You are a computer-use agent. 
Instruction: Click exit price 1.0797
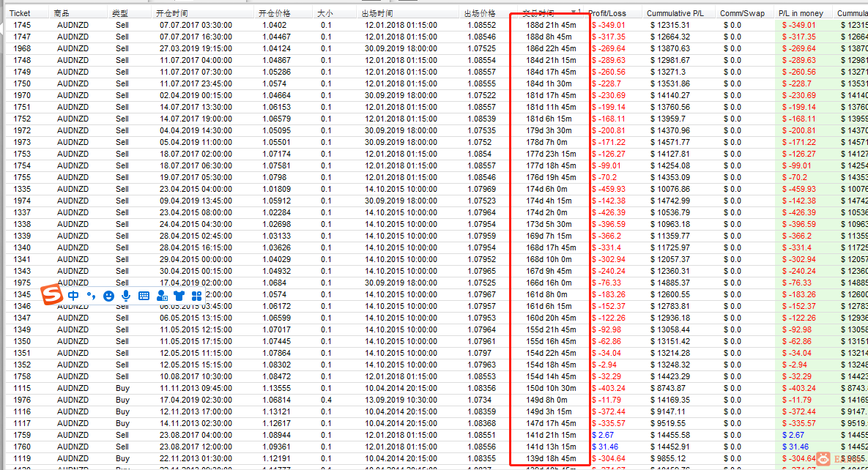point(479,353)
